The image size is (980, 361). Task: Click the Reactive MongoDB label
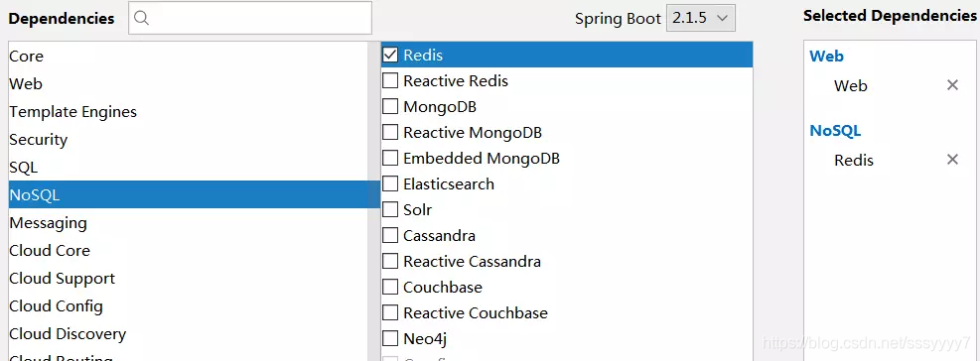pyautogui.click(x=473, y=133)
